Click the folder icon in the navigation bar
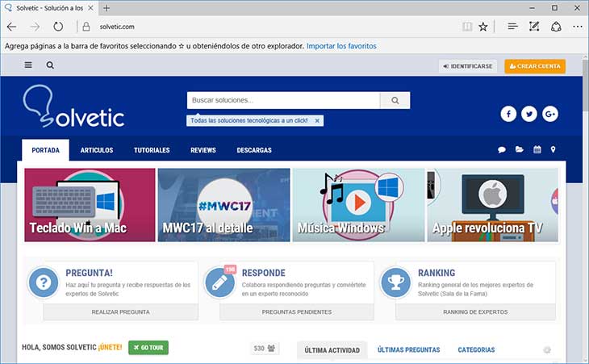Image resolution: width=589 pixels, height=364 pixels. [x=520, y=149]
